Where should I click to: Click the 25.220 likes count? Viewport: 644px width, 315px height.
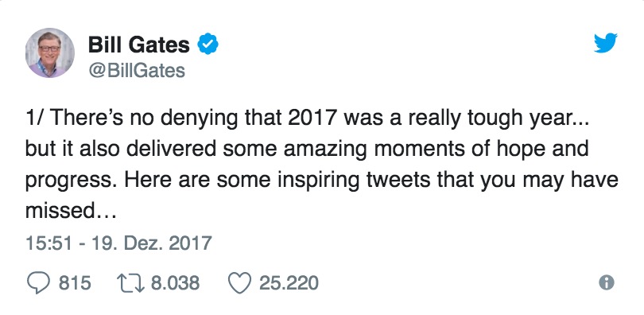click(289, 283)
